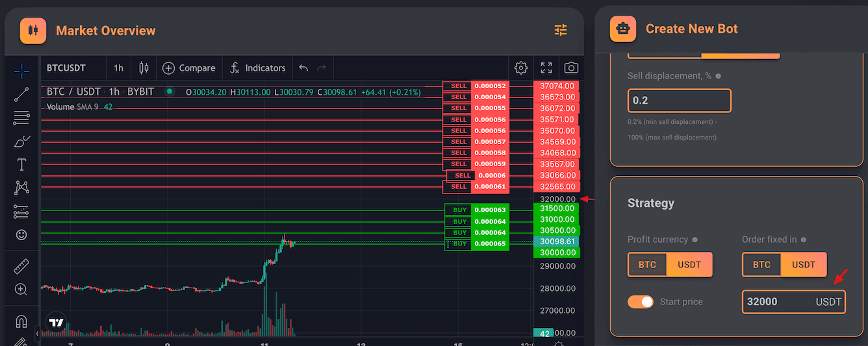Choose the brush drawing tool
Viewport: 868px width, 346px height.
[21, 142]
